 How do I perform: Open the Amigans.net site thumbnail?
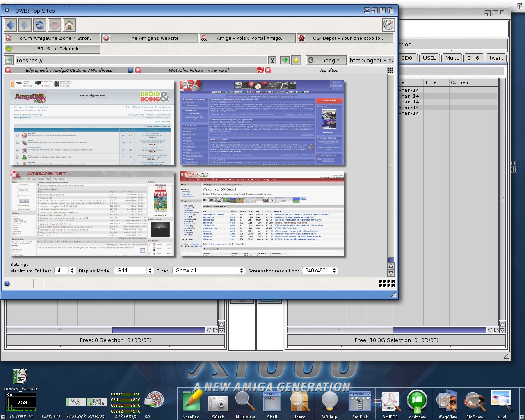92,214
